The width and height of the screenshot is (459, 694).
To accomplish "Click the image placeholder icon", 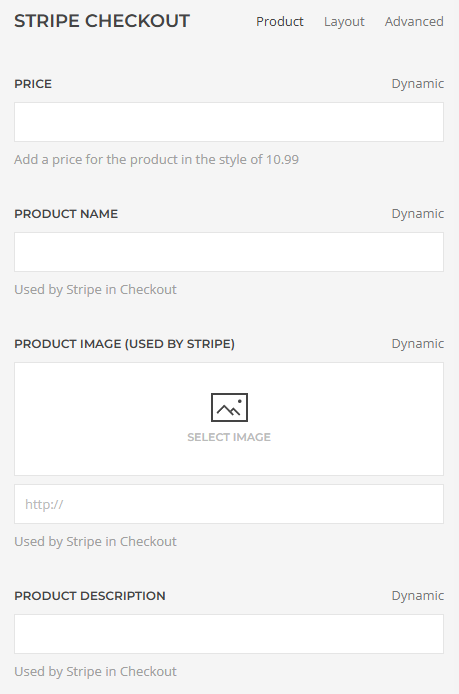I will (x=229, y=407).
